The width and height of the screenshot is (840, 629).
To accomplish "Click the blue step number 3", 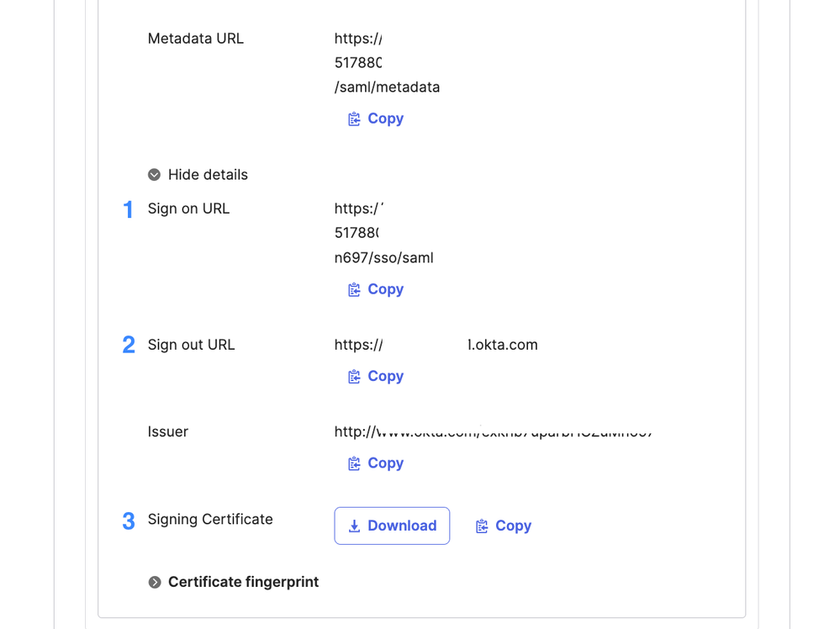I will pos(128,521).
